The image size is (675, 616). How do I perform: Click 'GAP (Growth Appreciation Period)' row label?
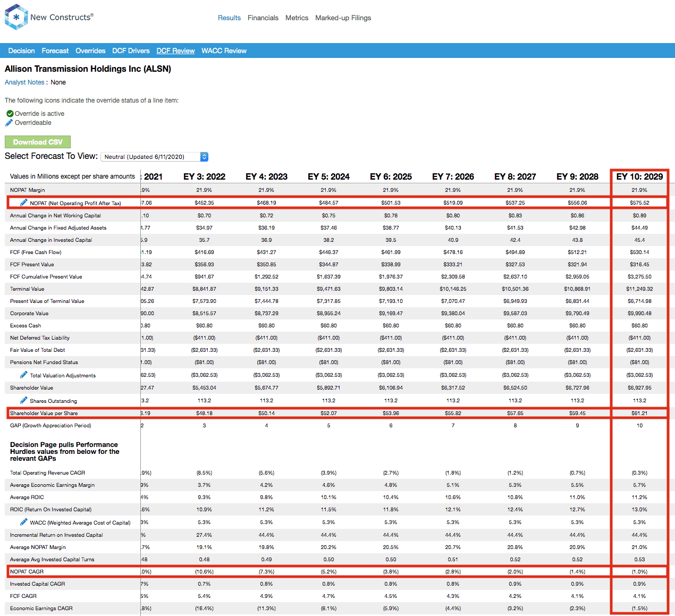coord(50,426)
